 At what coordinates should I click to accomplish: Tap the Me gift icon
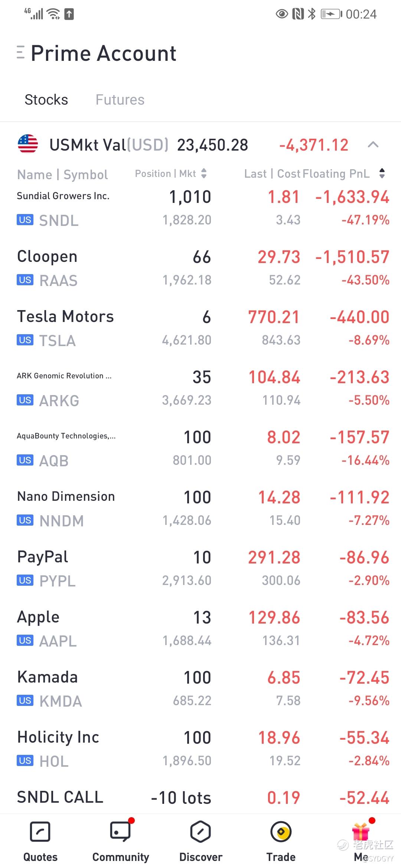click(x=361, y=832)
